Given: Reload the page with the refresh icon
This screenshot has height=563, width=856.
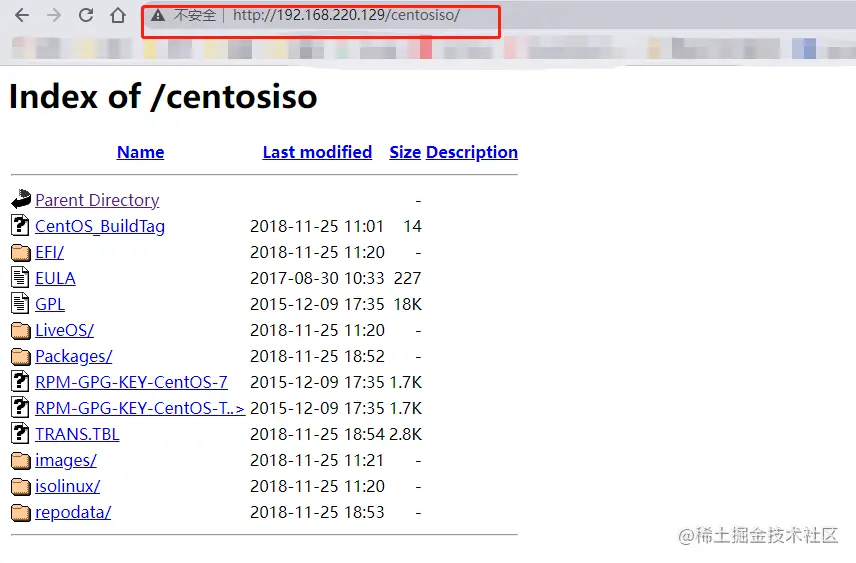Looking at the screenshot, I should pyautogui.click(x=86, y=15).
